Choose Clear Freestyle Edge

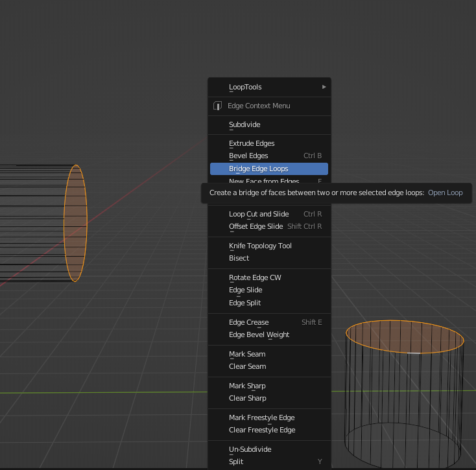coord(269,430)
